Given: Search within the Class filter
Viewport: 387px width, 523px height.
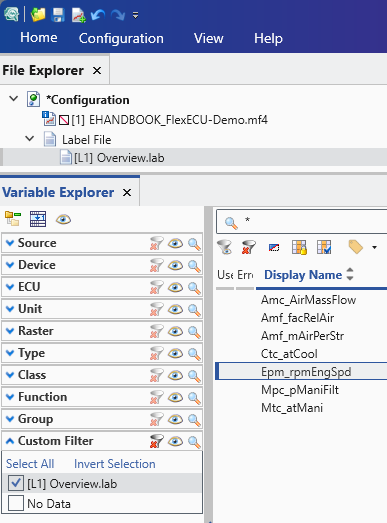Looking at the screenshot, I should pos(194,376).
